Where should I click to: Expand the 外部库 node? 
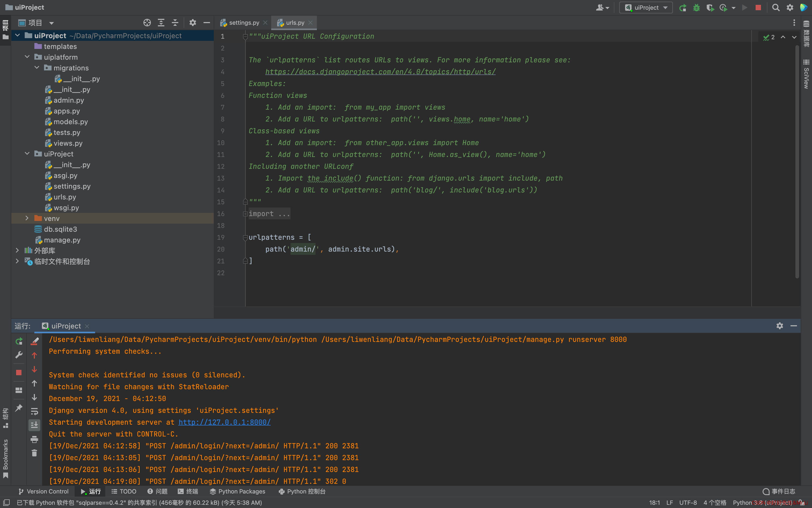coord(17,250)
